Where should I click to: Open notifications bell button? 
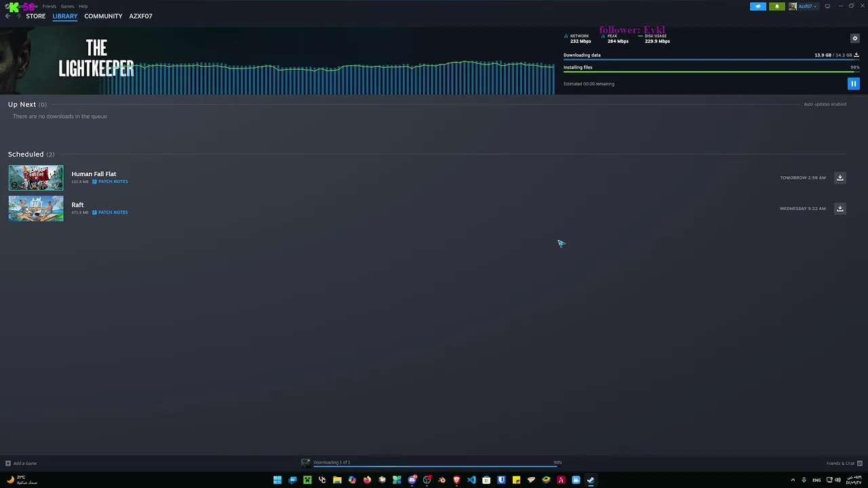(x=777, y=6)
